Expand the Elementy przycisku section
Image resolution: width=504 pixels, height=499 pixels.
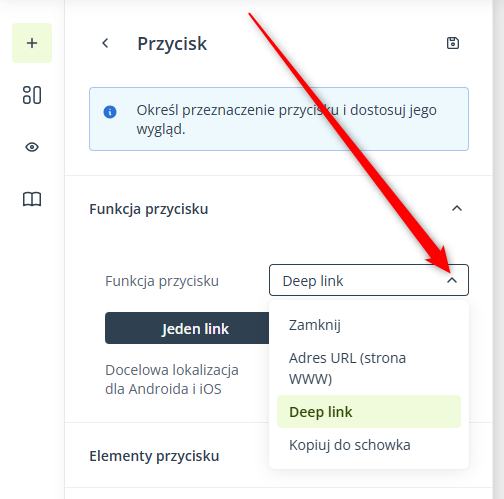[x=154, y=456]
